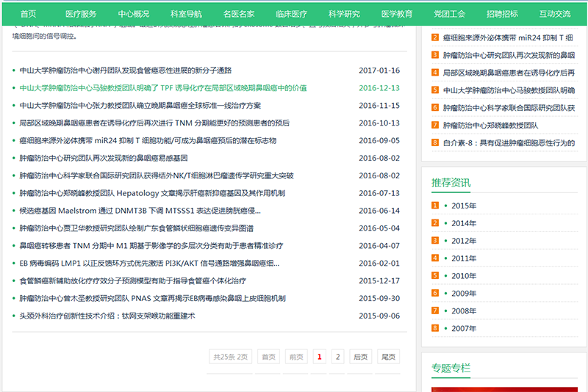The width and height of the screenshot is (588, 392).
Task: Click the 前页 pagination button
Action: [296, 357]
